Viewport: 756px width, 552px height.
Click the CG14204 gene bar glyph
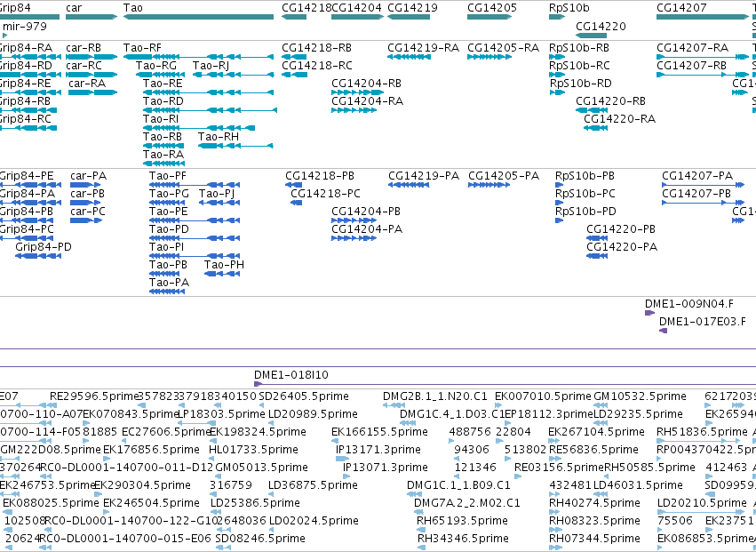pos(357,17)
